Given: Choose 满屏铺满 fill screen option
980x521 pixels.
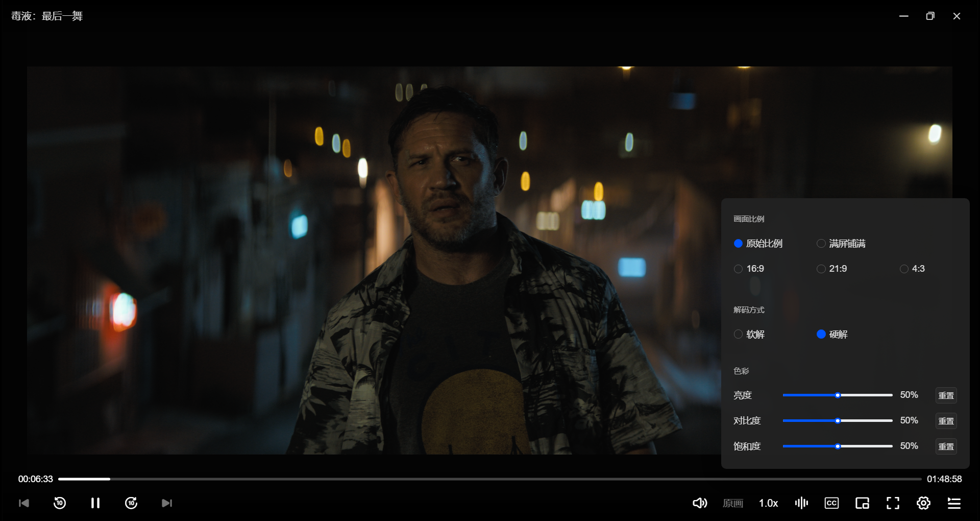Looking at the screenshot, I should 821,244.
